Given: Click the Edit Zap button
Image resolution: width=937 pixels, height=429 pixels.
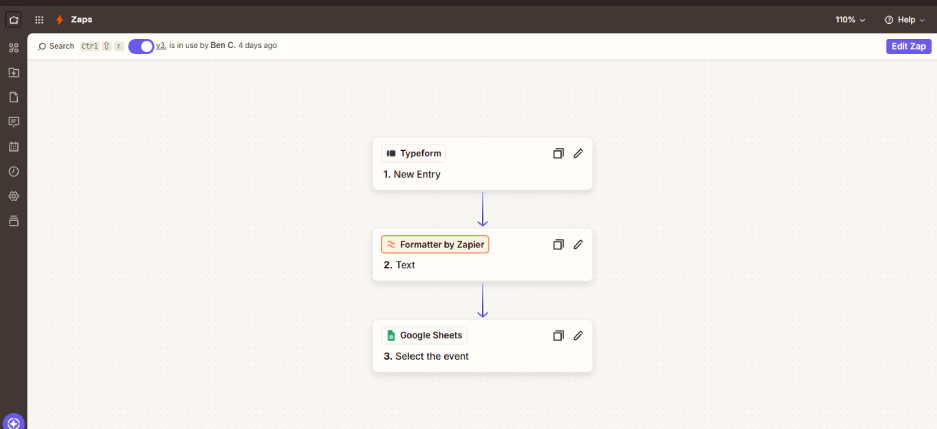Looking at the screenshot, I should pyautogui.click(x=908, y=46).
